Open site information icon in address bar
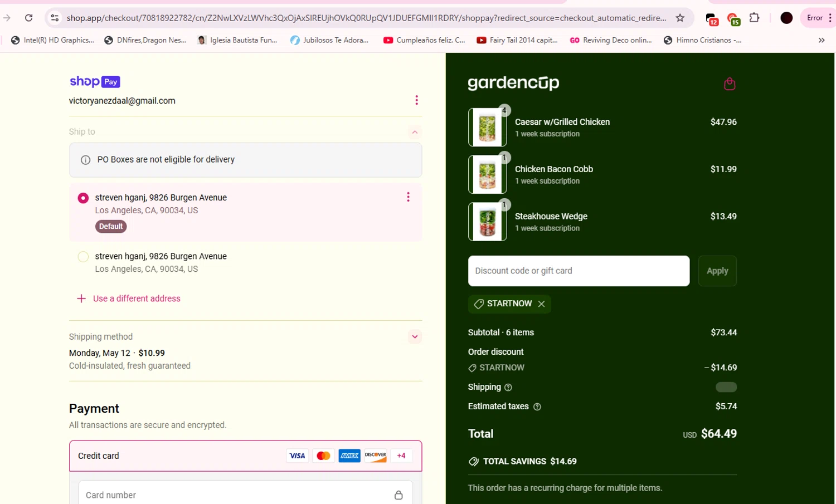This screenshot has height=504, width=836. 55,18
